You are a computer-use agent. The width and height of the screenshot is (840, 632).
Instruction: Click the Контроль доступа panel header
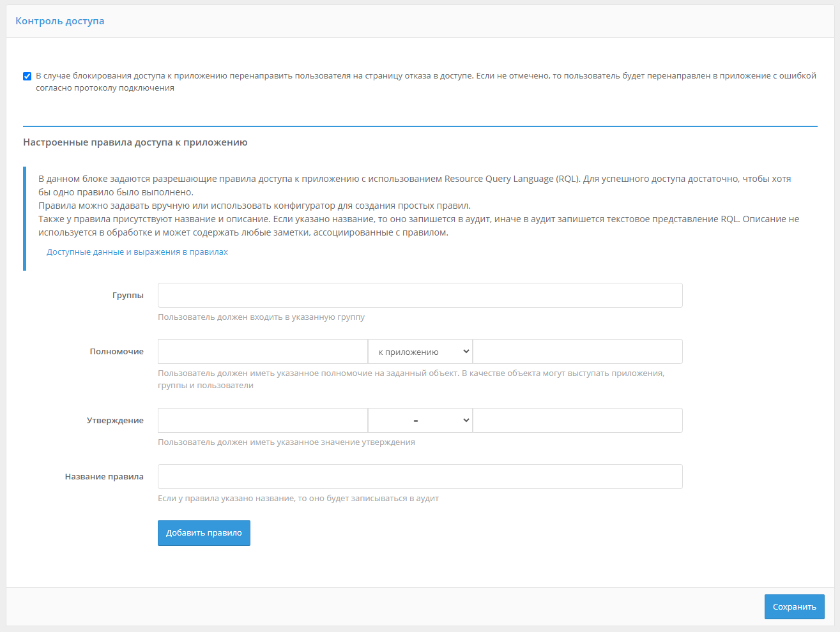click(x=60, y=21)
